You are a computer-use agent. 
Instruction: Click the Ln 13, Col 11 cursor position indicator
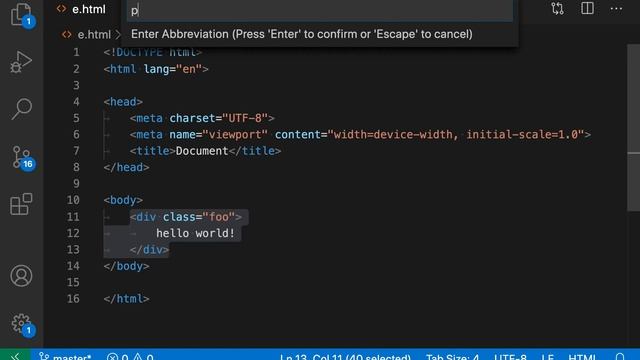[x=345, y=356]
